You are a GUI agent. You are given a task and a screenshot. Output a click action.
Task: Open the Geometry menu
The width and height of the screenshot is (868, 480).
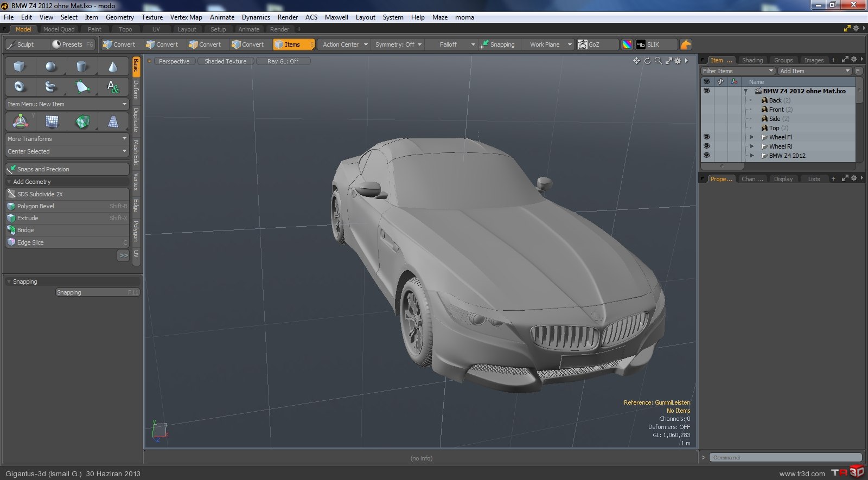(x=120, y=17)
